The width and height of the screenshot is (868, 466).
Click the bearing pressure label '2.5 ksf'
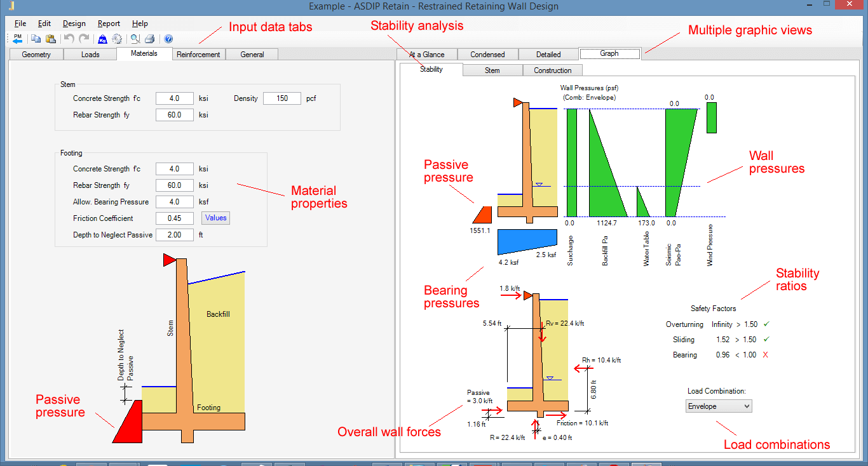point(545,255)
